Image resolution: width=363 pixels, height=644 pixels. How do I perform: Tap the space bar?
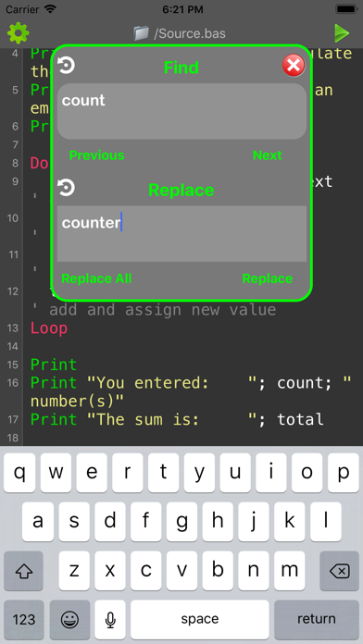pyautogui.click(x=200, y=619)
